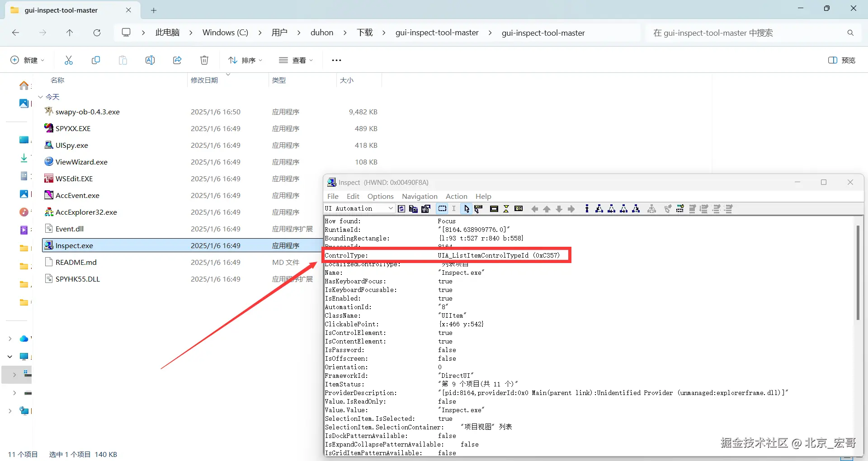Screen dimensions: 868x461
Task: Expand the Network sidebar node
Action: 10,411
